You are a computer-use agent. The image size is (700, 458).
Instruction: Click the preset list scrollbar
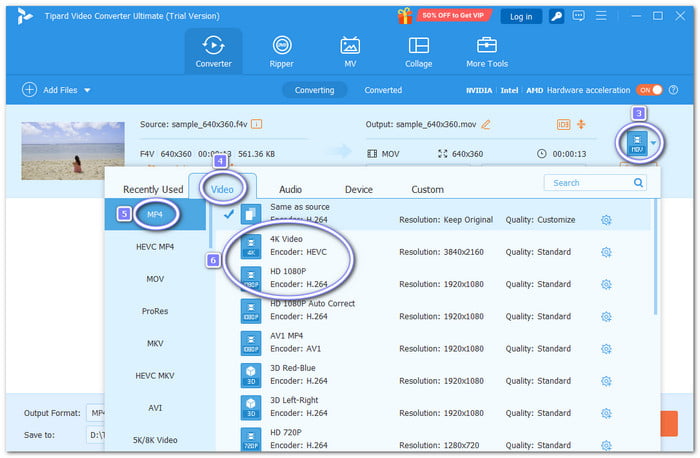point(655,257)
